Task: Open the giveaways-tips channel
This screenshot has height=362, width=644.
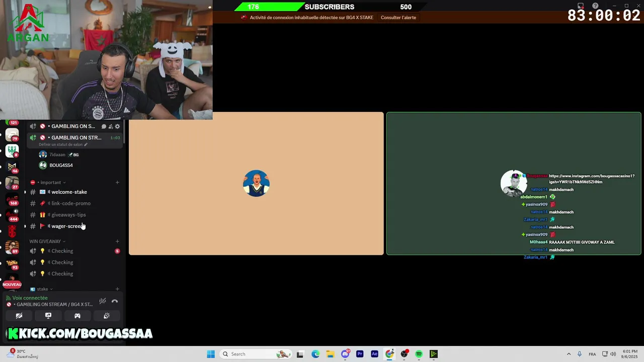Action: [74, 215]
